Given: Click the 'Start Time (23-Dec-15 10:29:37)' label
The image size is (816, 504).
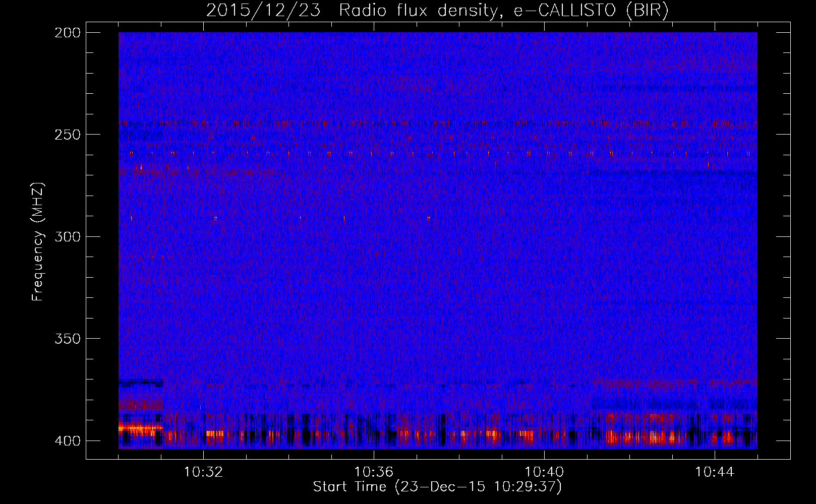Looking at the screenshot, I should [437, 487].
